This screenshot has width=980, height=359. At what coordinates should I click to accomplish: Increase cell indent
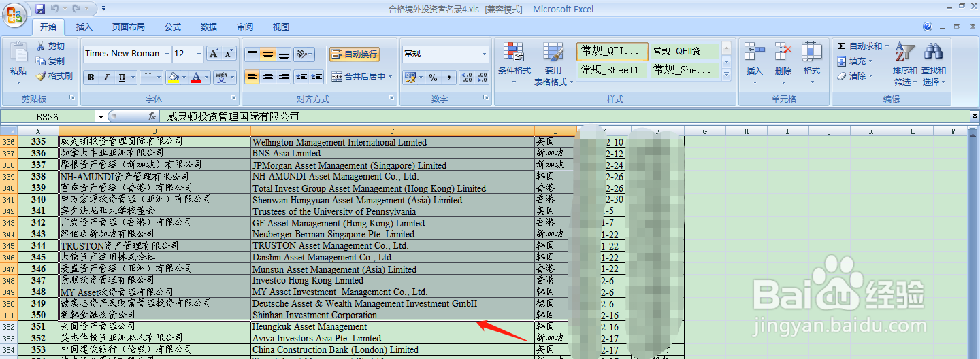click(x=316, y=77)
